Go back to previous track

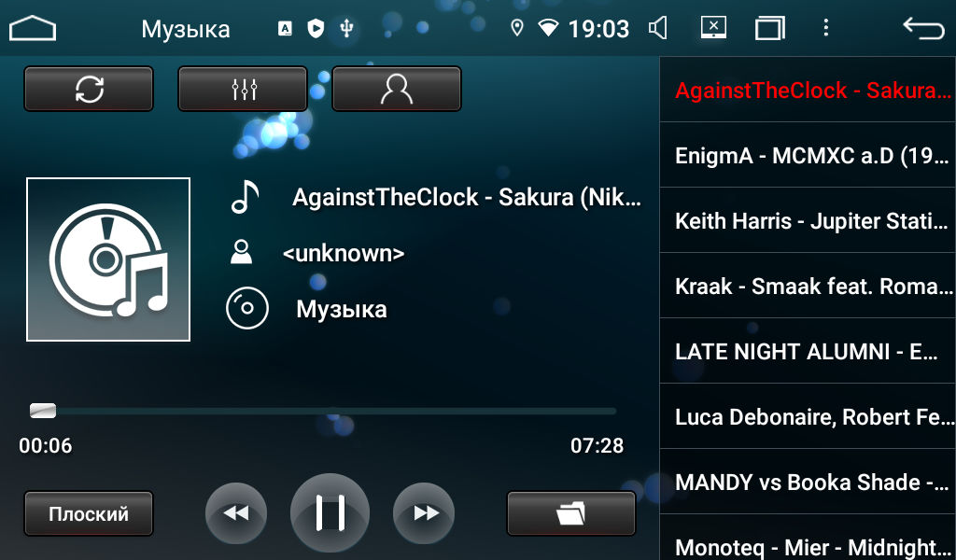[x=236, y=513]
